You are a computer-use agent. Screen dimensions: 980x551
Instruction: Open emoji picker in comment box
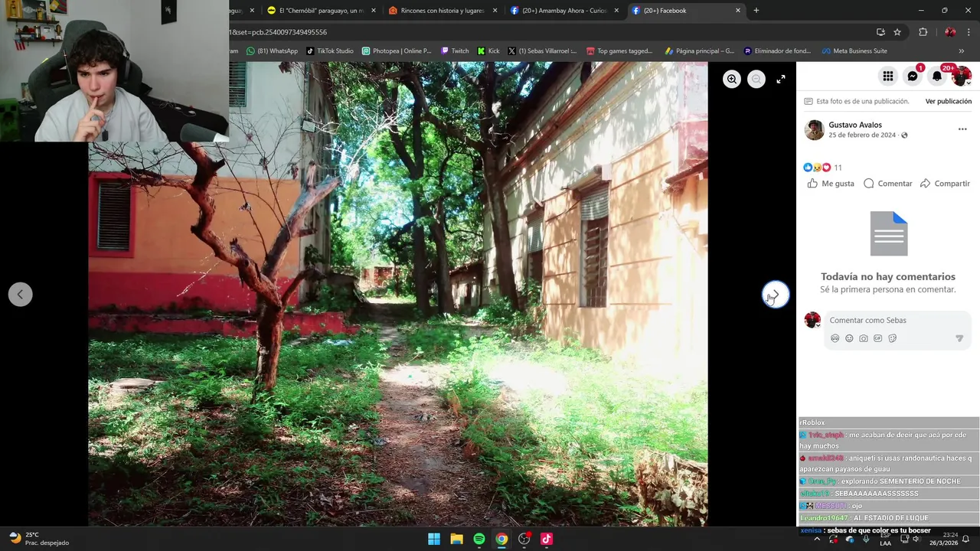[x=849, y=338]
